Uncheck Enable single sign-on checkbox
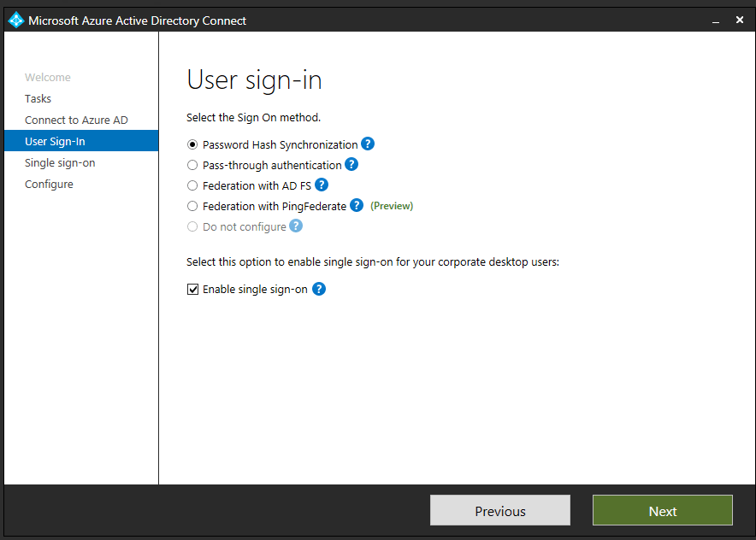This screenshot has width=756, height=540. (x=192, y=289)
